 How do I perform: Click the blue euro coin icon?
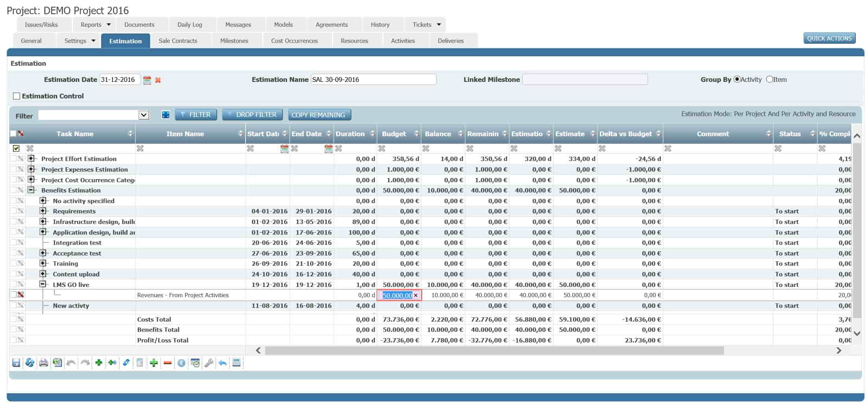click(x=181, y=363)
